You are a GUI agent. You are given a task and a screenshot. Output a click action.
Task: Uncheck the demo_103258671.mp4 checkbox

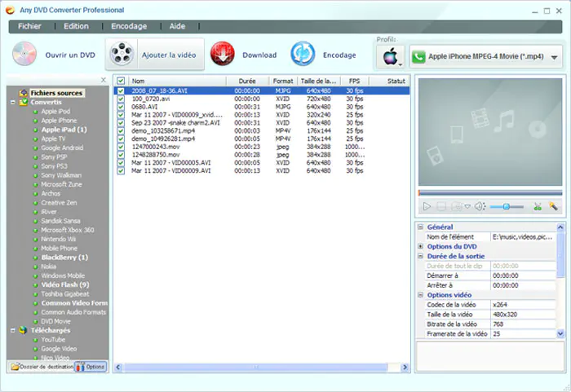[x=121, y=130]
